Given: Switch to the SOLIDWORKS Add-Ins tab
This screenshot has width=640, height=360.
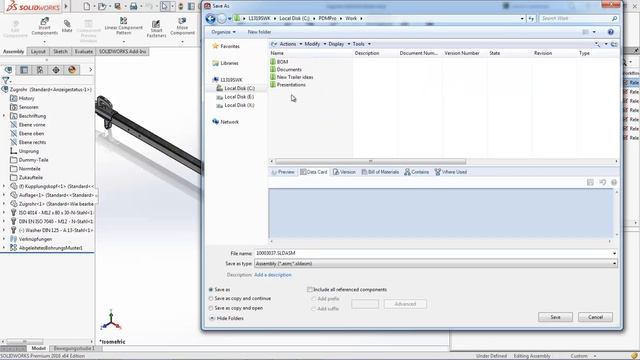Looking at the screenshot, I should [x=122, y=51].
